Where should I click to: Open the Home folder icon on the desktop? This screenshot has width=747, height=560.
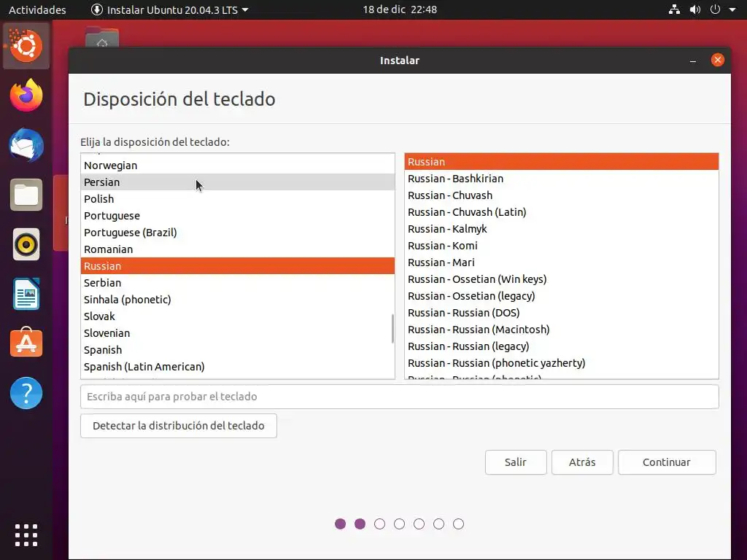click(x=102, y=37)
